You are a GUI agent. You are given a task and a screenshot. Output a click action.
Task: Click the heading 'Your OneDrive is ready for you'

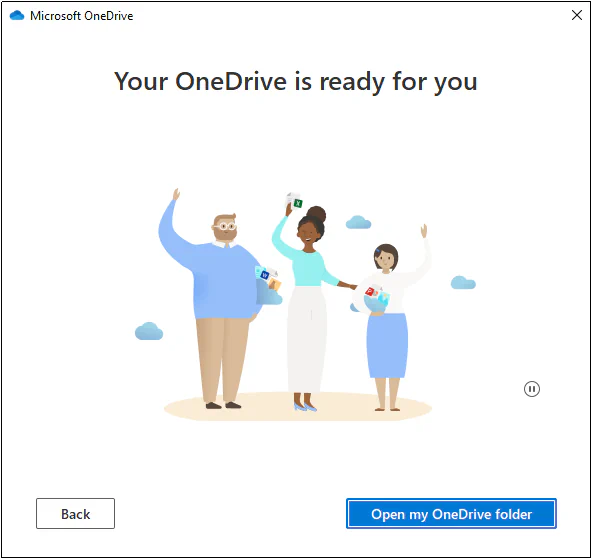coord(296,82)
